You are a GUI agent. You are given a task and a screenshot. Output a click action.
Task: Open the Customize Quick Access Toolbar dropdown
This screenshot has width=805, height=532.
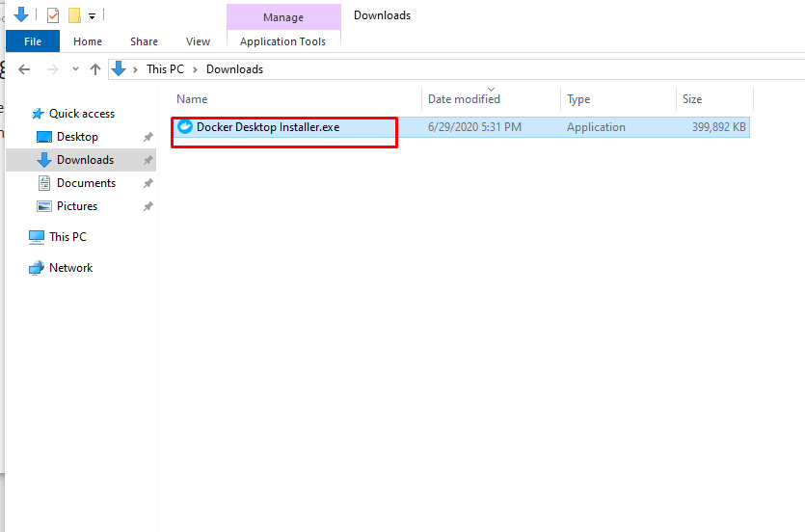92,16
